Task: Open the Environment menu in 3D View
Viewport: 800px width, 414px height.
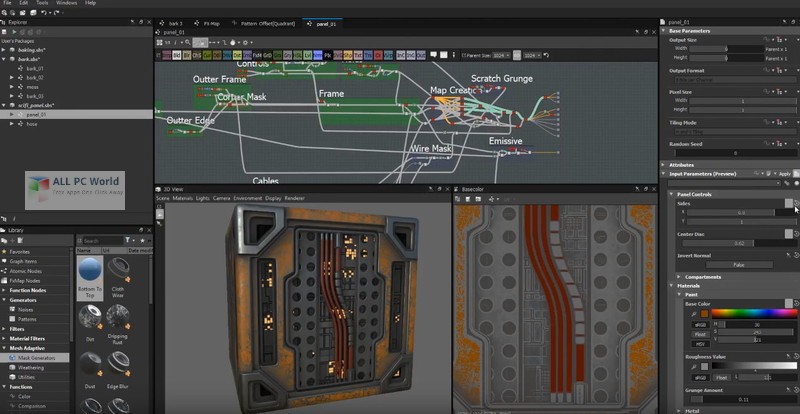Action: [247, 198]
